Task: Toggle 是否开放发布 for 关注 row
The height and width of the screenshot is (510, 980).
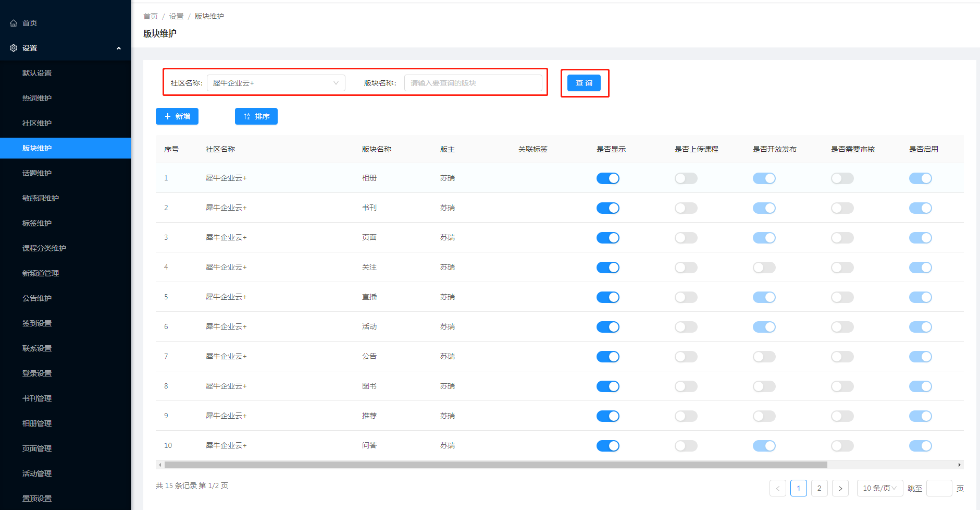Action: (764, 268)
